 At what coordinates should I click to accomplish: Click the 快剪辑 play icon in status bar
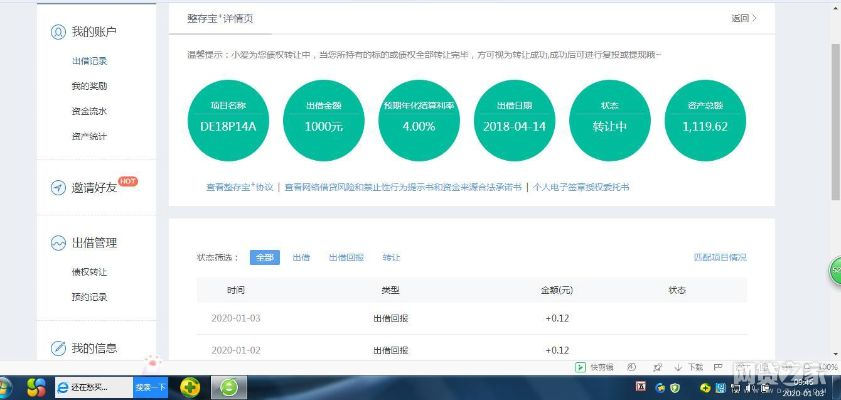(x=581, y=367)
